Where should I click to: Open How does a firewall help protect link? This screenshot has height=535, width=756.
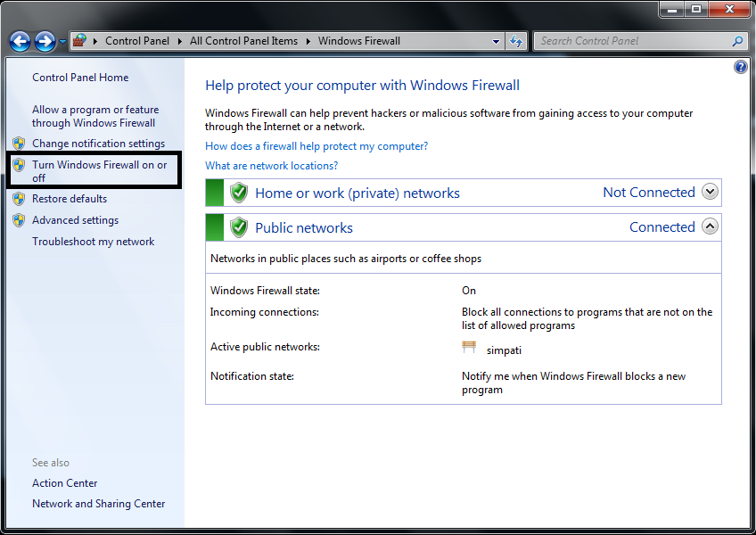pos(316,146)
